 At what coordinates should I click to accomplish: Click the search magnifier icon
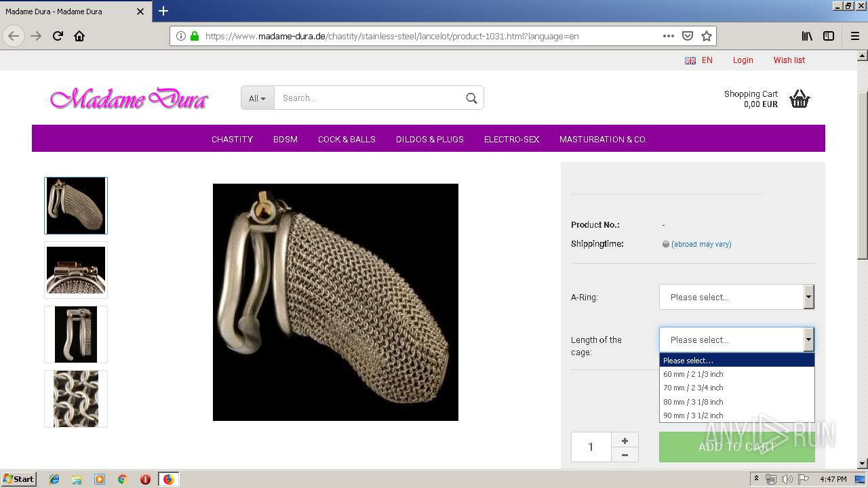[x=471, y=98]
